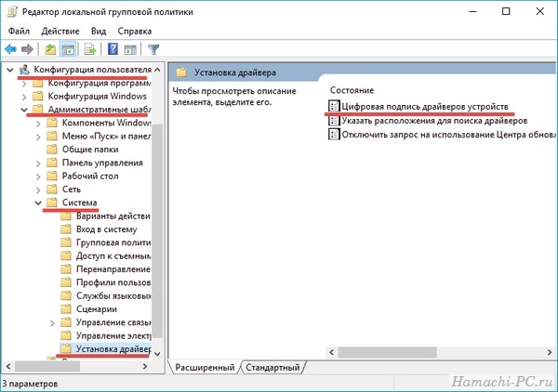Click the Up one level folder icon
558x392 pixels.
(50, 49)
